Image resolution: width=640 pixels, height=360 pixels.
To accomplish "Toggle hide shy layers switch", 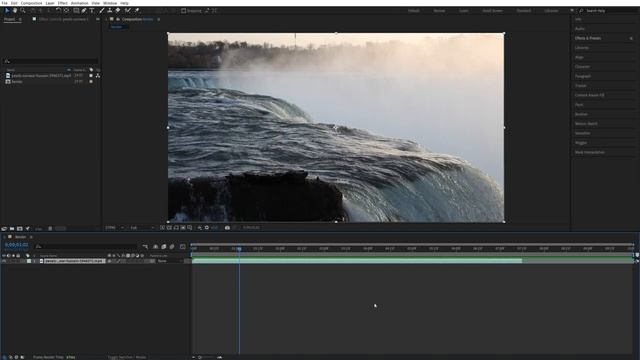I will coord(156,247).
